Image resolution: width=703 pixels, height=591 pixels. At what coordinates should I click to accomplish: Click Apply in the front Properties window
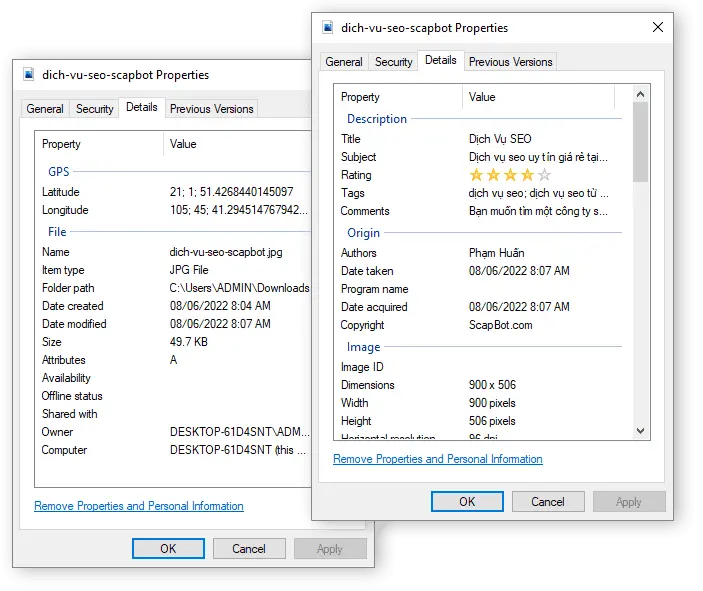tap(629, 501)
